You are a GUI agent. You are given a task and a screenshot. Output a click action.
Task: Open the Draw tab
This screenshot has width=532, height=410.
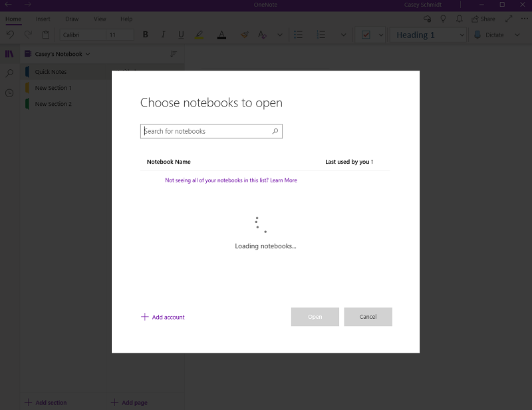coord(72,19)
